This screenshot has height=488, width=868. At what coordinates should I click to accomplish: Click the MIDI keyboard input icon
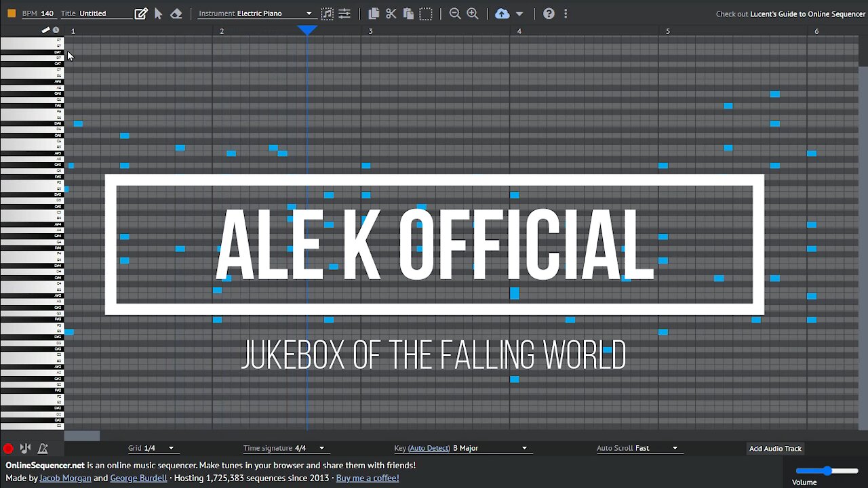25,449
